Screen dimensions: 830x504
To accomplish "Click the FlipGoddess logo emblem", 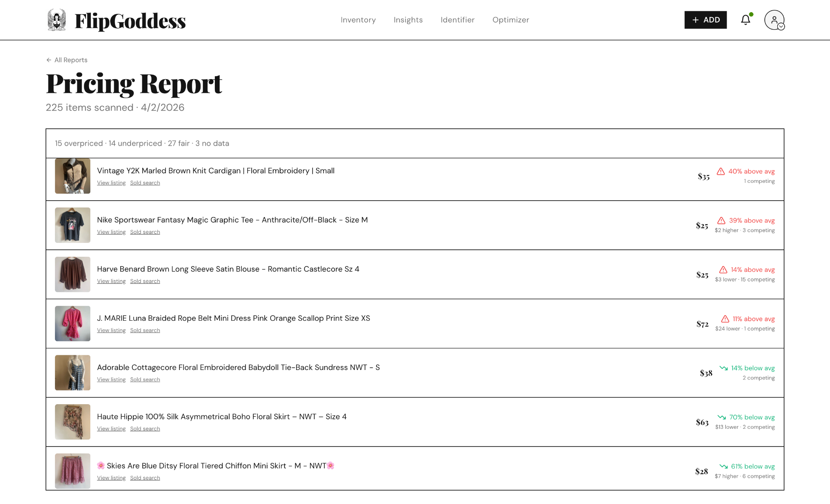I will pyautogui.click(x=57, y=20).
